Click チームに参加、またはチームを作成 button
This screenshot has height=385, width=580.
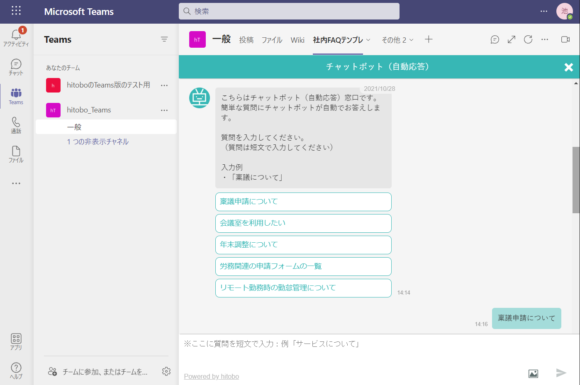pos(105,372)
